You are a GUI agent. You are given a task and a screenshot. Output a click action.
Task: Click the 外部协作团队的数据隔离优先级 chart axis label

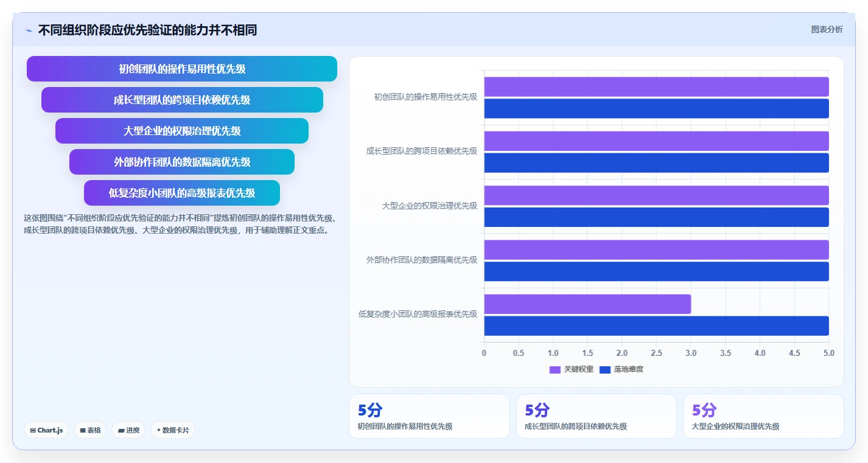[x=422, y=260]
